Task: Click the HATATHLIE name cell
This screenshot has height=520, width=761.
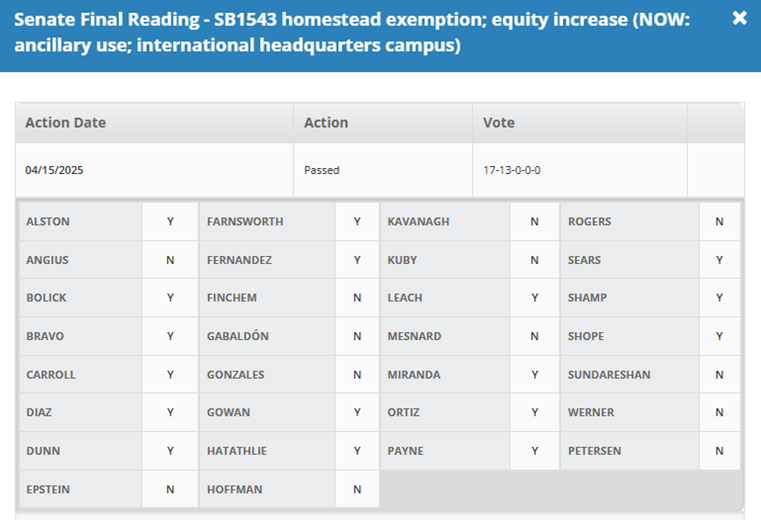Action: pos(266,451)
